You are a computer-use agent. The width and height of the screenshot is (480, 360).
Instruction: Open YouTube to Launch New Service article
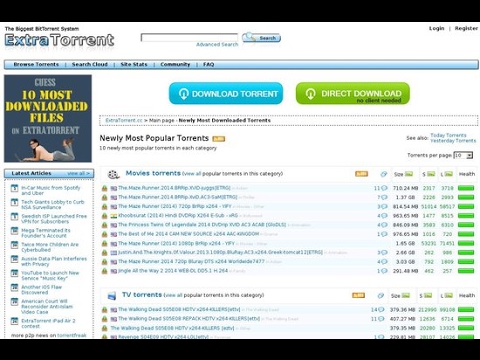pos(50,275)
